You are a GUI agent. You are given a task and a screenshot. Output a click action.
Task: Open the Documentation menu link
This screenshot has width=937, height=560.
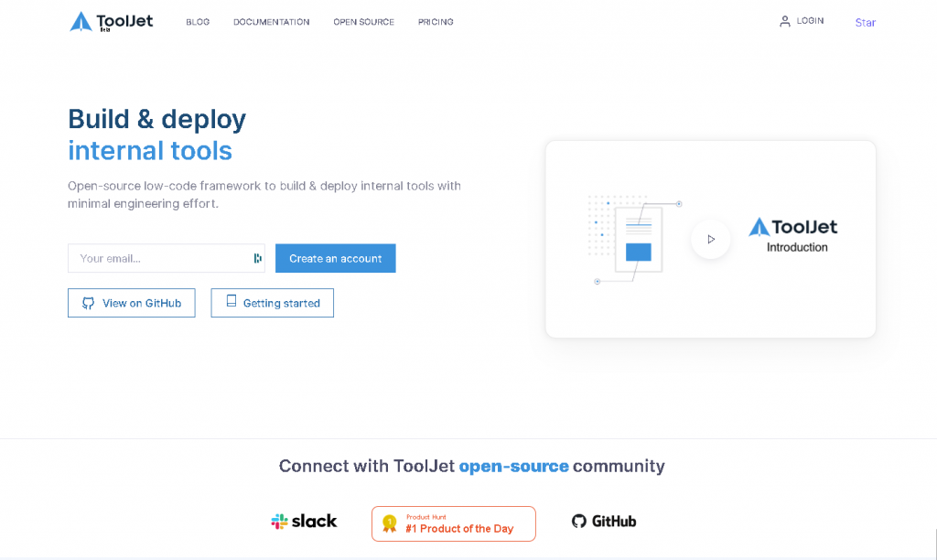pos(271,22)
